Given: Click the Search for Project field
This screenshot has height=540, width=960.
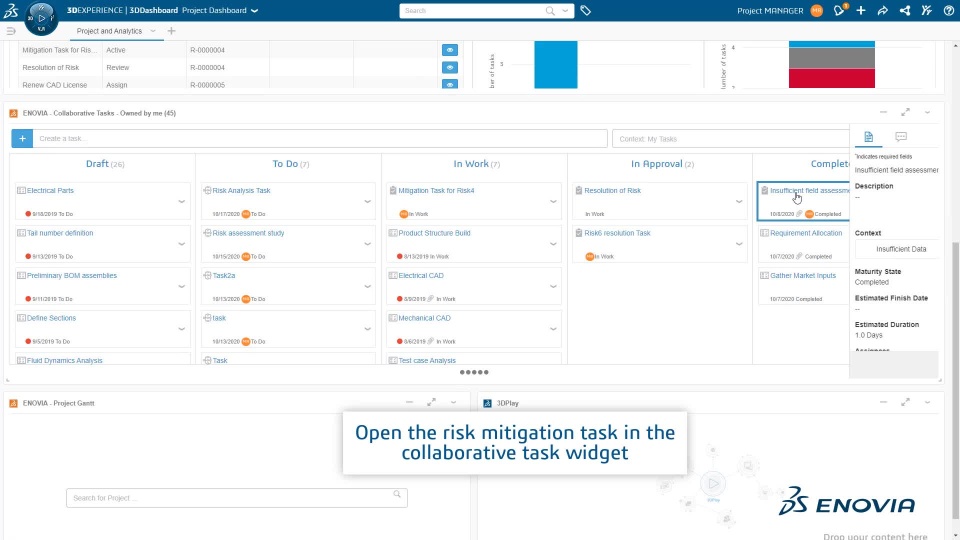Looking at the screenshot, I should (x=236, y=498).
